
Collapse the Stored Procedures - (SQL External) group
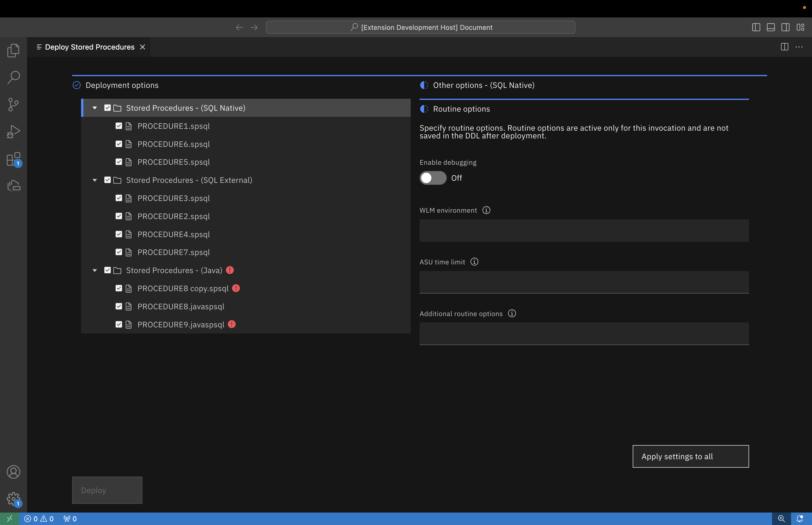95,180
